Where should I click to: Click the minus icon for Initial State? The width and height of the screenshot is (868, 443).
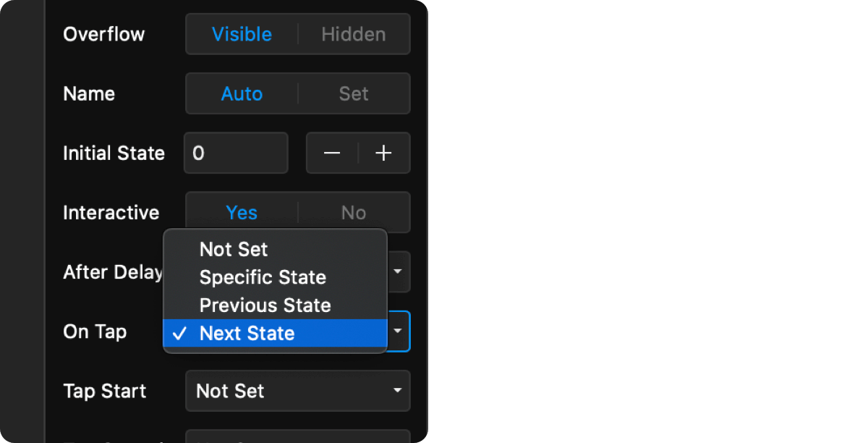(x=332, y=153)
